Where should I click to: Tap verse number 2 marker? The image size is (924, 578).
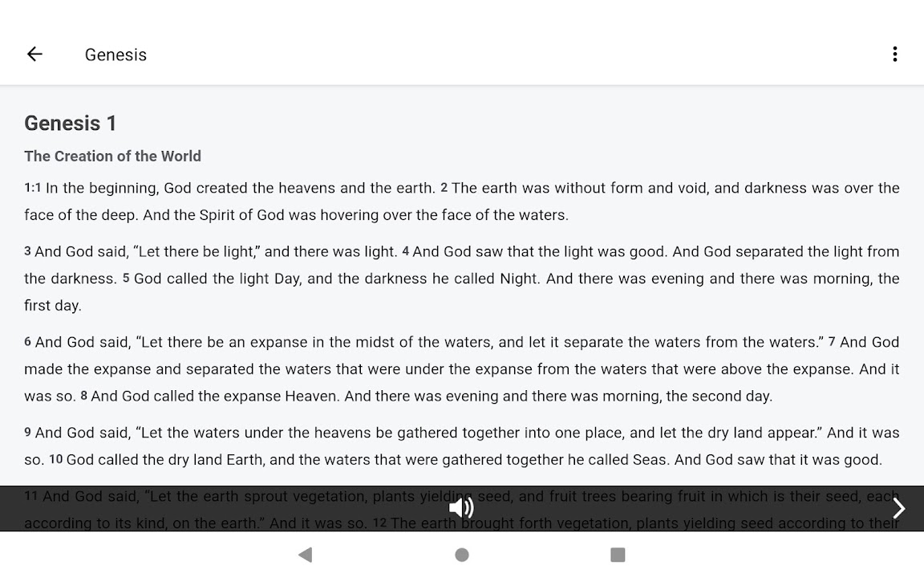444,188
